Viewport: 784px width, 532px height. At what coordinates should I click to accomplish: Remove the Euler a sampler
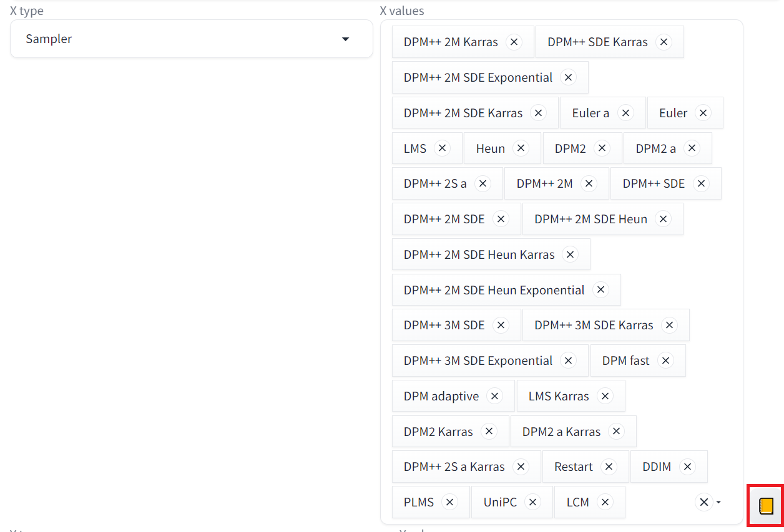[625, 113]
